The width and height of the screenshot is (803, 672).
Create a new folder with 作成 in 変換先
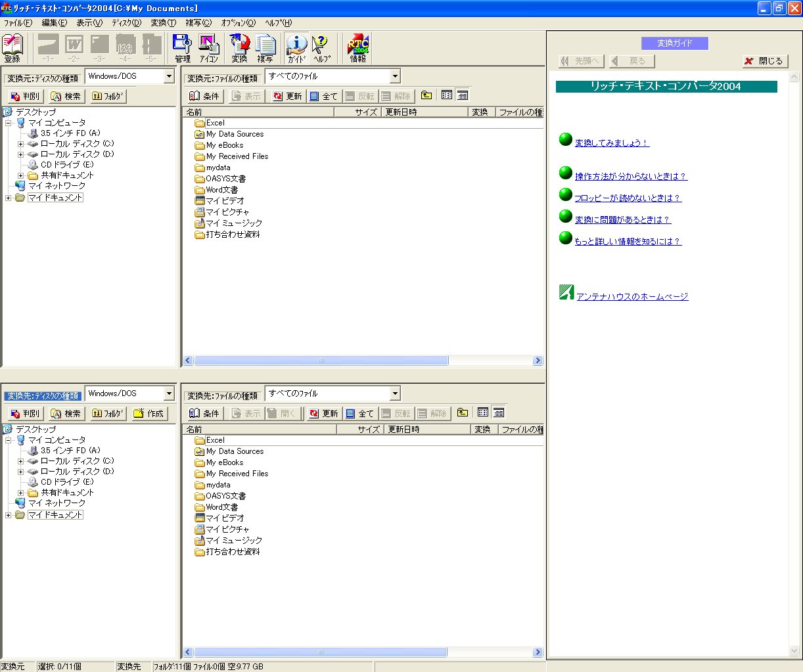[x=149, y=413]
